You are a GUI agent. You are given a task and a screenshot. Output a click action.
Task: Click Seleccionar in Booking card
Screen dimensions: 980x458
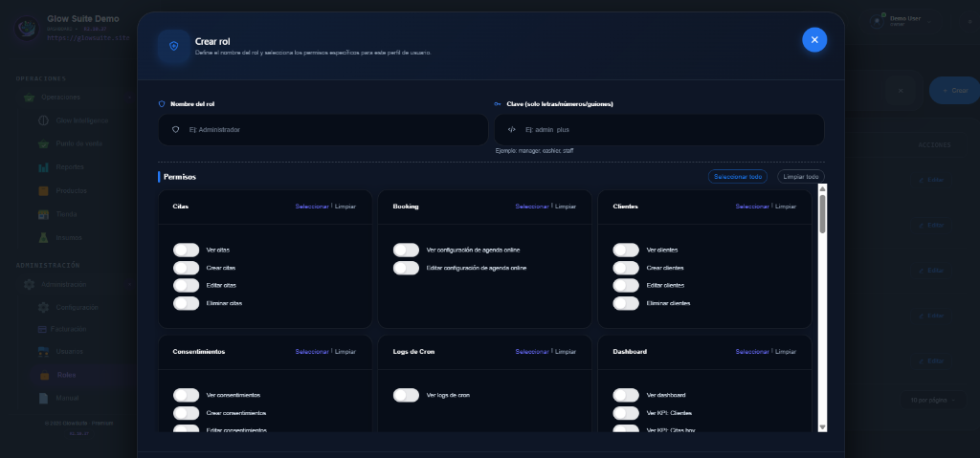click(532, 207)
